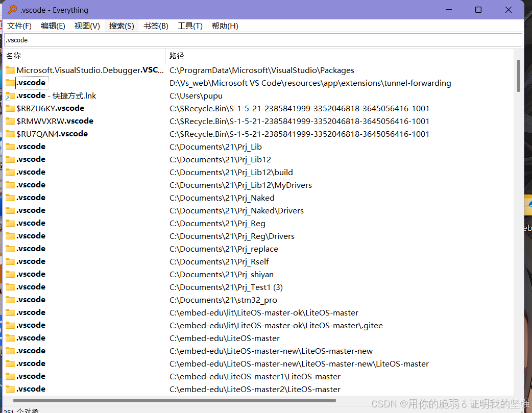Click folder icon for .vscode in Prj_Naked\Drivers

tap(10, 210)
